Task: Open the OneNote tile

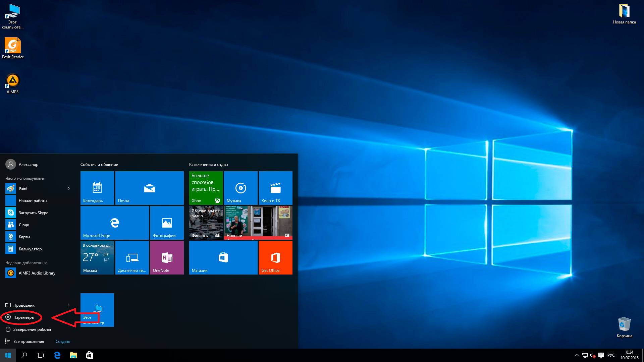Action: click(167, 257)
